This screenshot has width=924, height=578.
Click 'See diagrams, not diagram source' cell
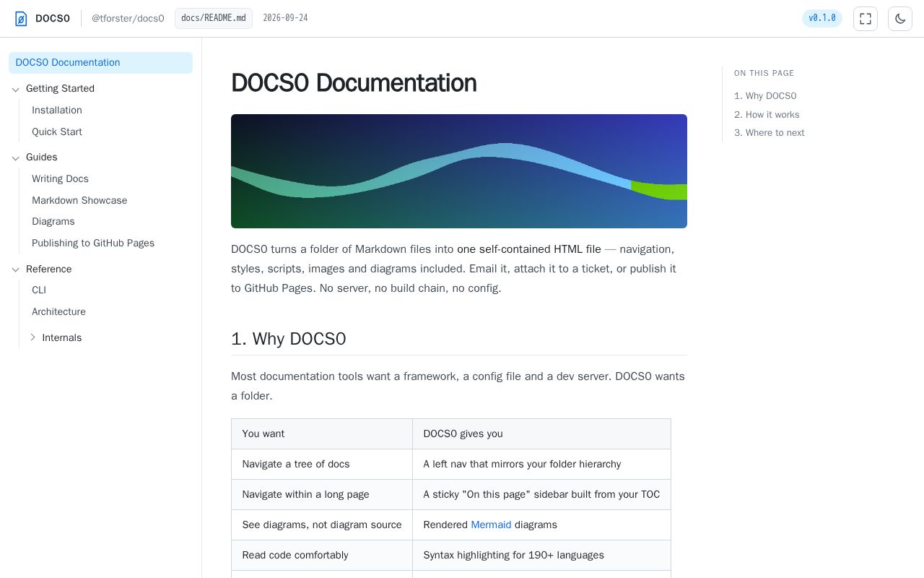tap(322, 525)
